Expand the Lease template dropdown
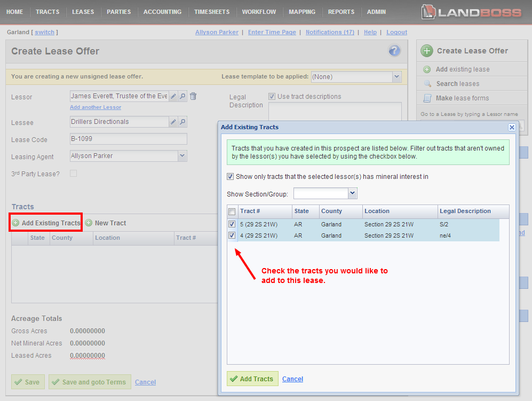 396,77
